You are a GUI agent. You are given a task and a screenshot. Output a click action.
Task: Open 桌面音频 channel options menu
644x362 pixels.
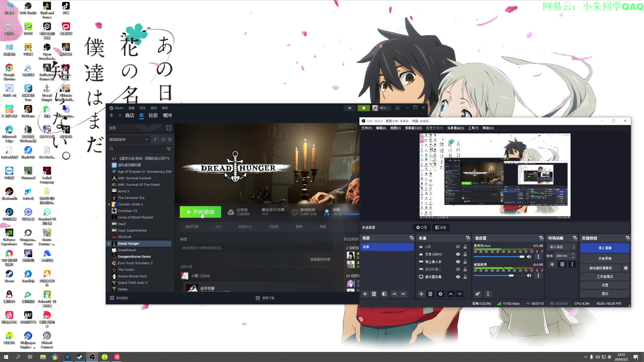538,276
